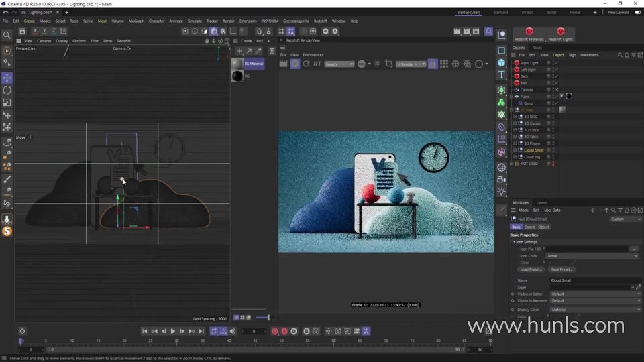Click the Redshift Lights icon

tap(561, 34)
